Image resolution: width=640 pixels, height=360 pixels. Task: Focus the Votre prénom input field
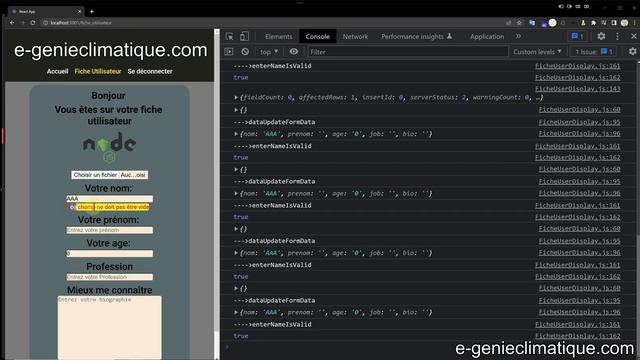[x=109, y=230]
